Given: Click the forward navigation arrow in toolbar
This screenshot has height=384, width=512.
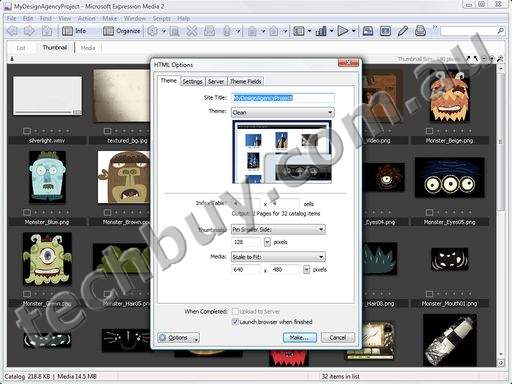Looking at the screenshot, I should coord(29,31).
